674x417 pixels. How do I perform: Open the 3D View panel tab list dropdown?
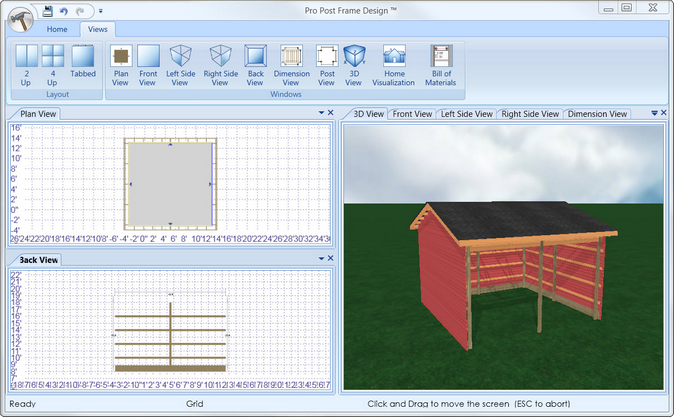654,113
